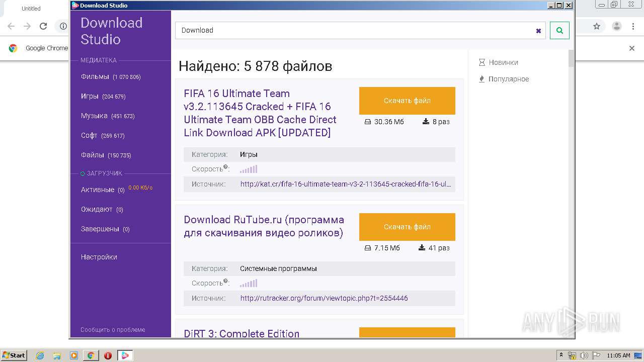Click the ЗАГРУЗЧИК status circle icon
Screen dimensions: 644x362
[x=83, y=173]
